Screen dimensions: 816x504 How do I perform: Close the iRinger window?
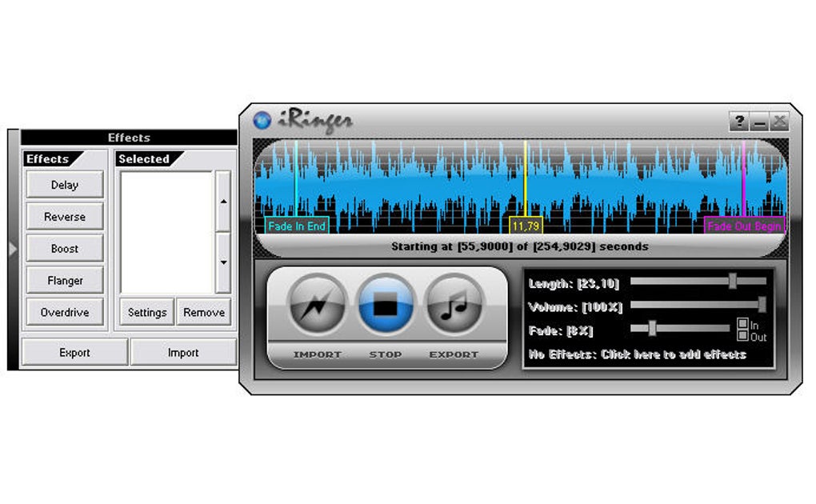[x=779, y=122]
